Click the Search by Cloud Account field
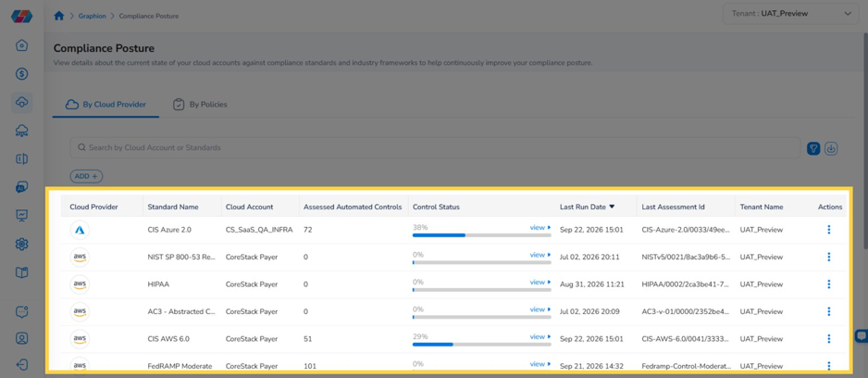The image size is (868, 378). coord(435,148)
